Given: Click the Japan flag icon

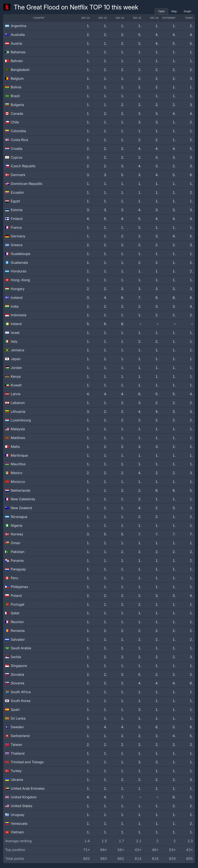Looking at the screenshot, I should coord(7,359).
